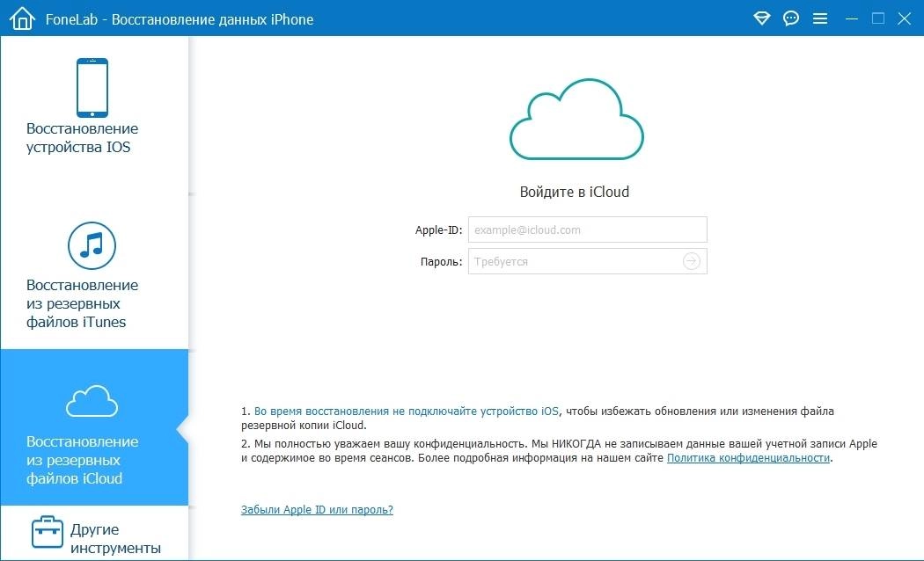Click the home icon in title bar
Image resolution: width=924 pixels, height=561 pixels.
(22, 18)
